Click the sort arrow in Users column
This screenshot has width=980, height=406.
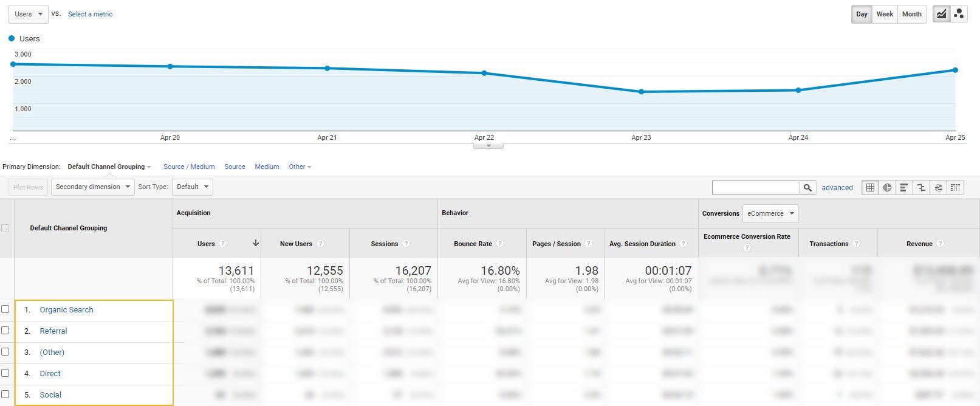pyautogui.click(x=256, y=243)
